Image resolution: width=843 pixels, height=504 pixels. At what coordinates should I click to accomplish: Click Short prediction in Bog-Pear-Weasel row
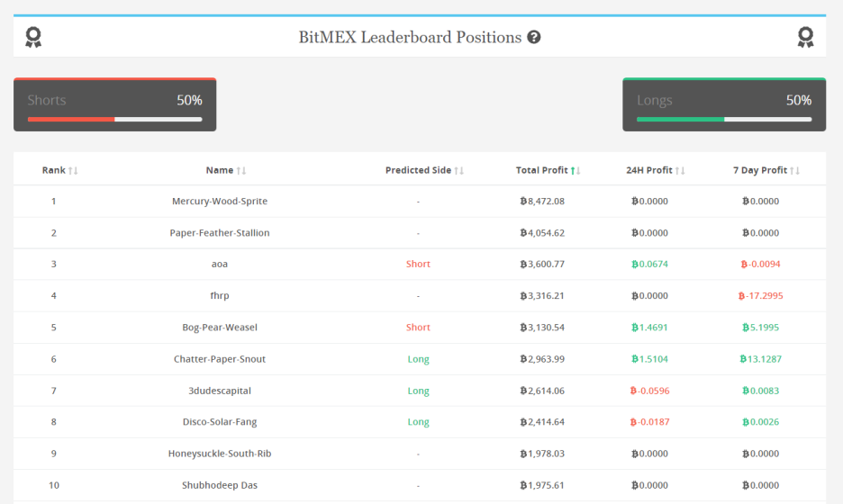click(418, 328)
